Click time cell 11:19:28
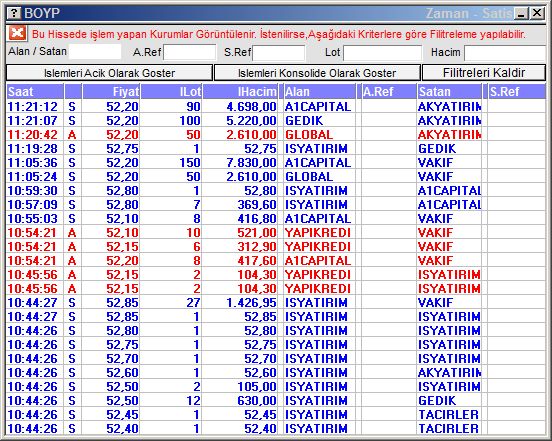Viewport: 552px width, 441px height. point(32,149)
